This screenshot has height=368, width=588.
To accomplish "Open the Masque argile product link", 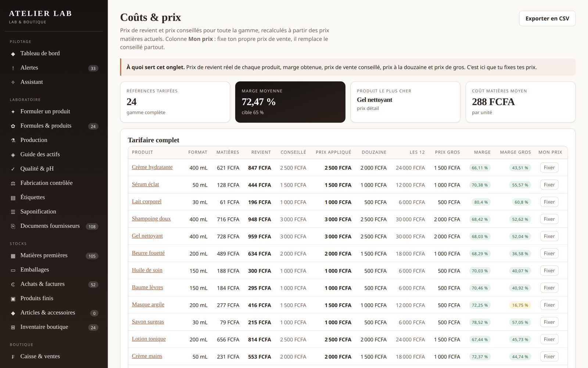I will pyautogui.click(x=148, y=304).
